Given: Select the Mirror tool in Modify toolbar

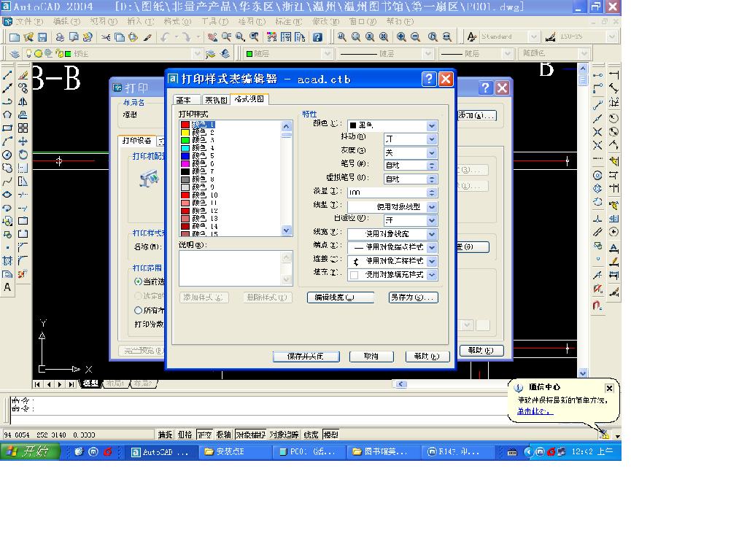Looking at the screenshot, I should click(x=23, y=101).
